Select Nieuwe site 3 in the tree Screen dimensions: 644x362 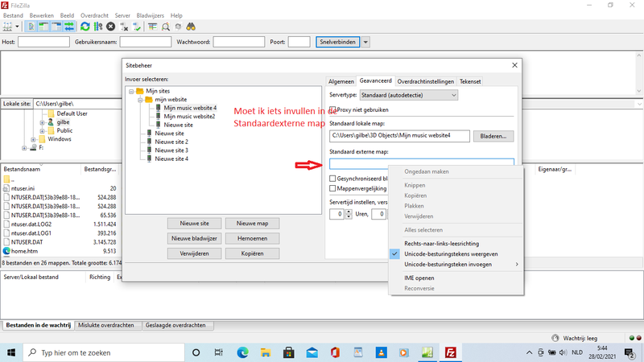[171, 150]
